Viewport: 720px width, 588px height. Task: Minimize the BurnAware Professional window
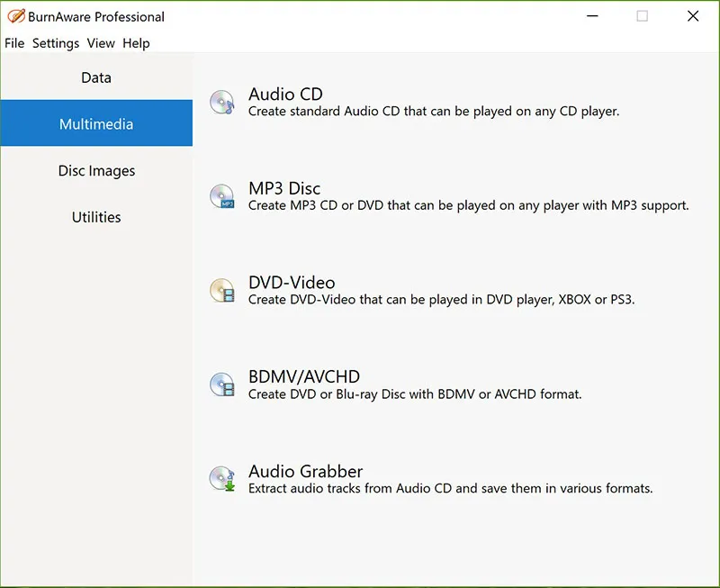[591, 16]
